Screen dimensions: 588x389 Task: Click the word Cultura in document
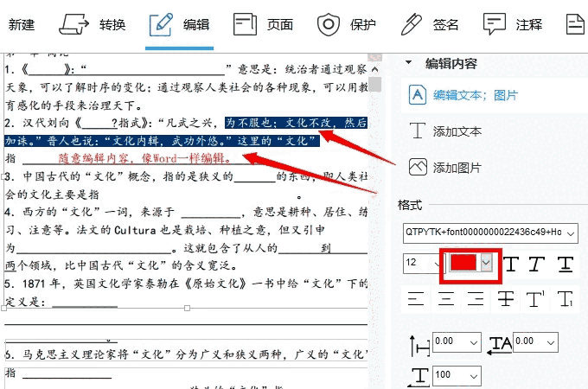(135, 230)
